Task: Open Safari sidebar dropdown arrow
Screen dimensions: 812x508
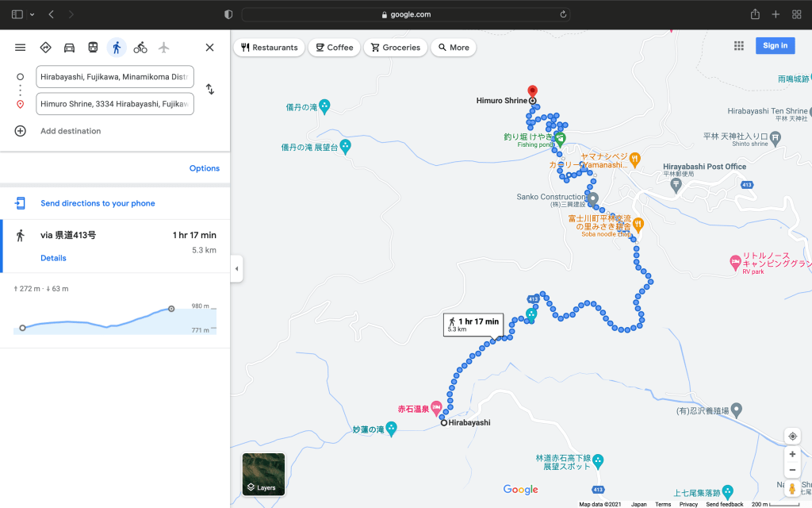Action: tap(33, 14)
